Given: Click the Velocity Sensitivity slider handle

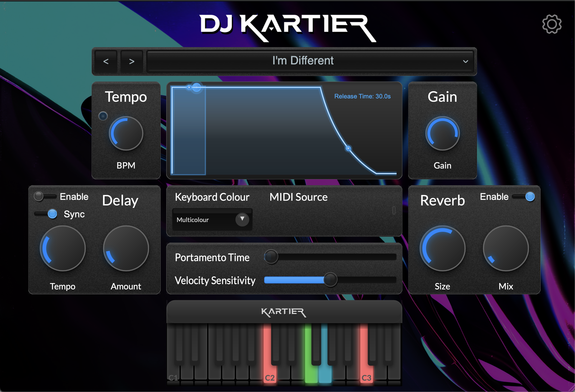Looking at the screenshot, I should pyautogui.click(x=330, y=280).
